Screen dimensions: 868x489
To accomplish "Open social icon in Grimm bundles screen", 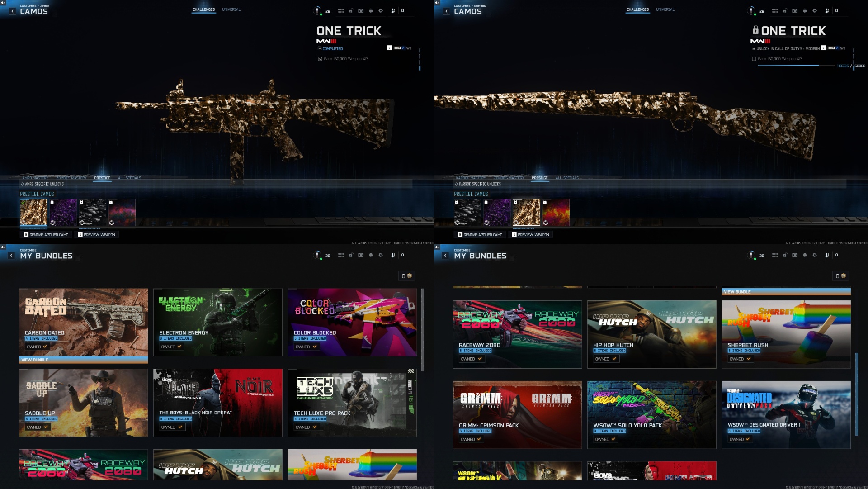I will click(827, 255).
